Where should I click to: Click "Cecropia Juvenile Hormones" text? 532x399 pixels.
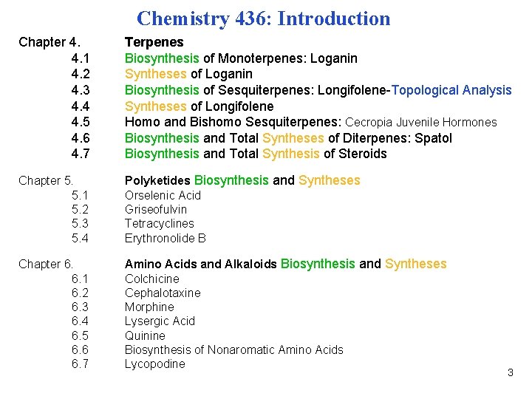tap(420, 122)
